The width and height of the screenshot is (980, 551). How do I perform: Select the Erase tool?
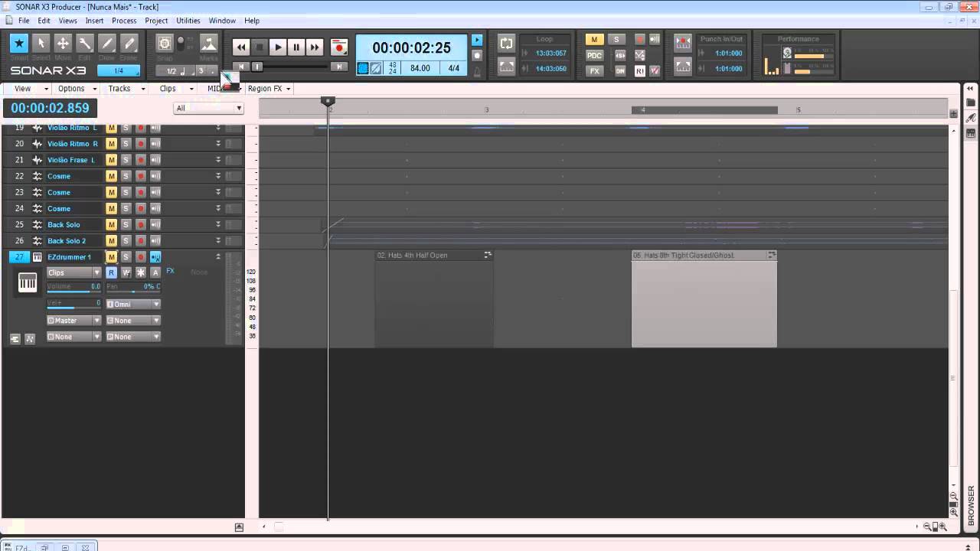coord(129,44)
